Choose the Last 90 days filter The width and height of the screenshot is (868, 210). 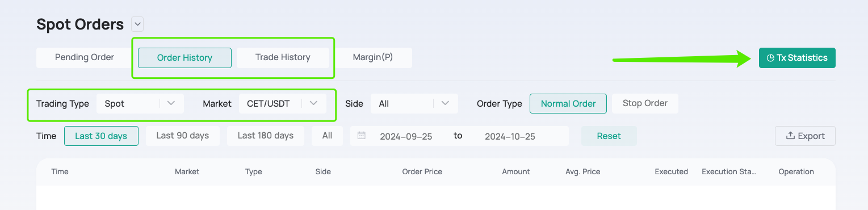click(x=183, y=136)
